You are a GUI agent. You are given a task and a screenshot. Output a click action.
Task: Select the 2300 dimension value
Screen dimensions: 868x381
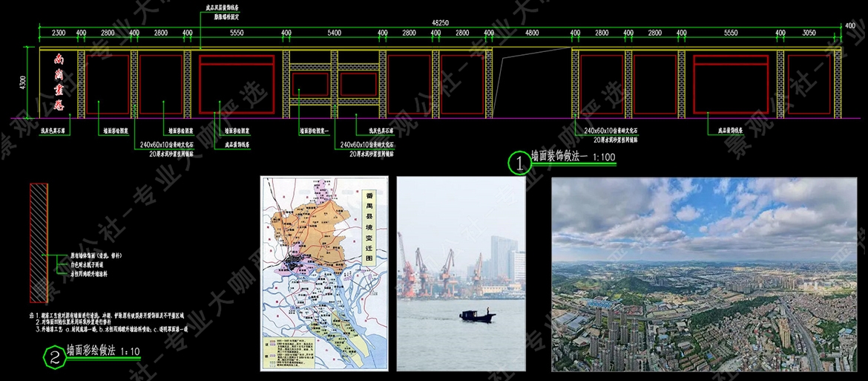pos(59,33)
